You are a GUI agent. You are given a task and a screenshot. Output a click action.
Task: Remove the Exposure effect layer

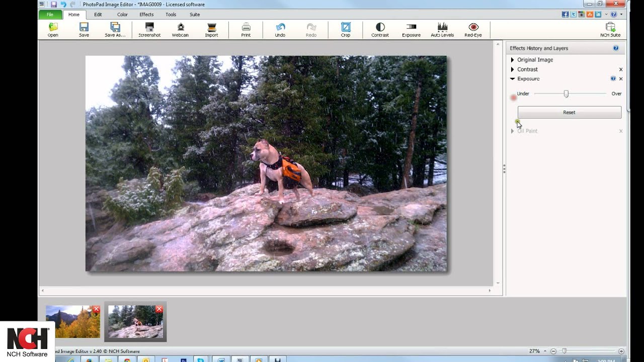coord(621,79)
